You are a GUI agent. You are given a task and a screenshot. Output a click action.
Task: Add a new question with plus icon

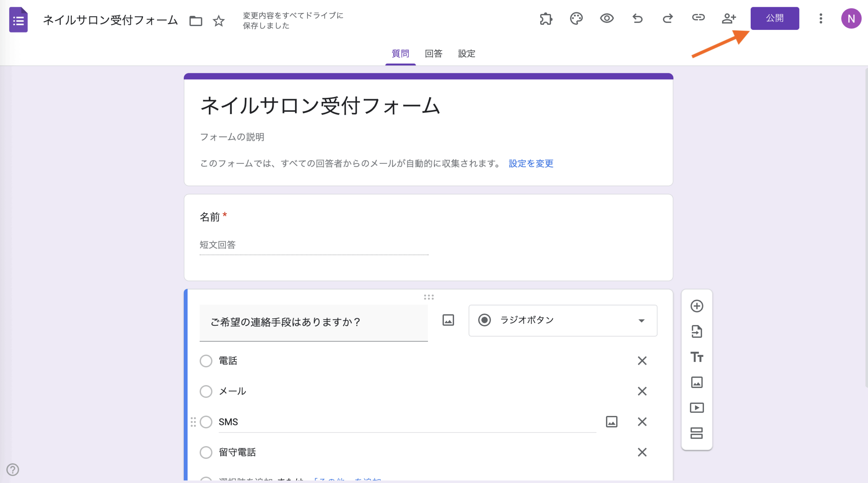697,306
